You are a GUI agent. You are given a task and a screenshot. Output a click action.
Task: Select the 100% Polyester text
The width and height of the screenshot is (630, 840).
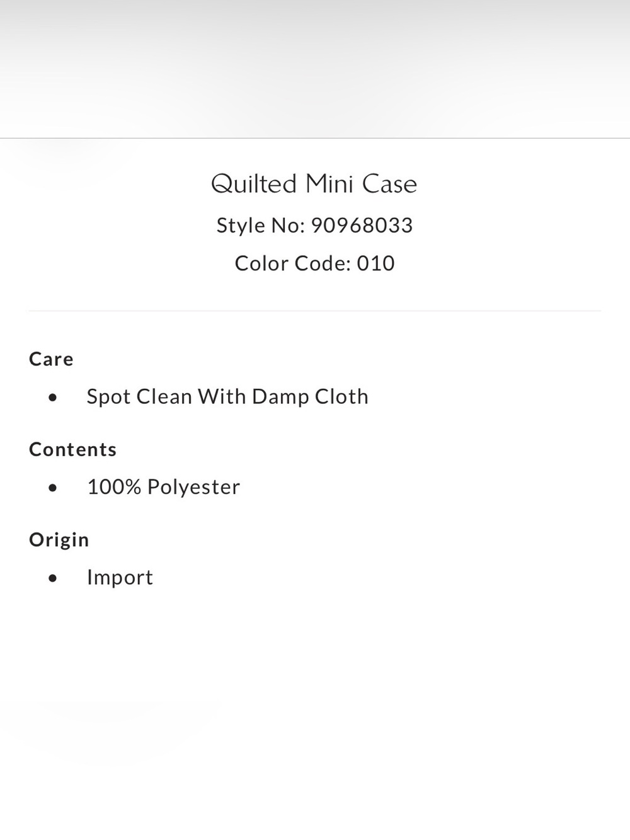coord(164,487)
